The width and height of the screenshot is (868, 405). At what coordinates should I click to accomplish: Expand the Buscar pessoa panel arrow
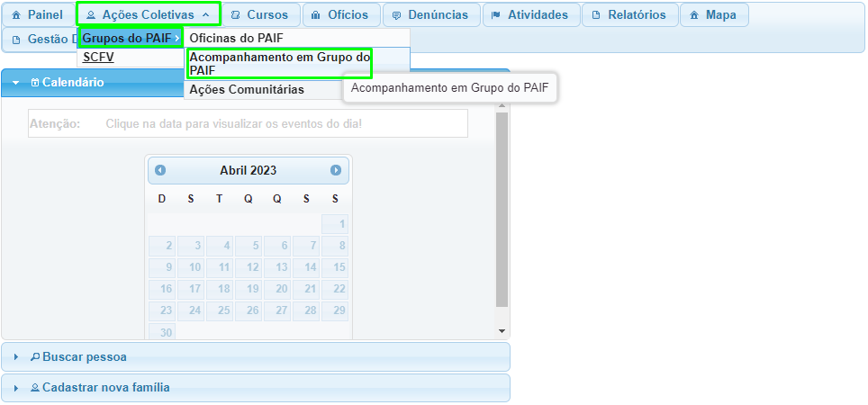click(15, 357)
